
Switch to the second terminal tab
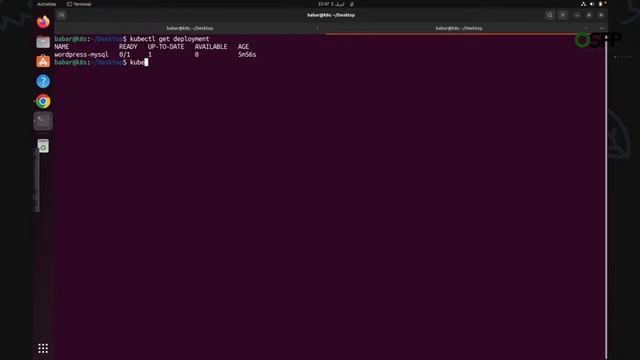[459, 28]
